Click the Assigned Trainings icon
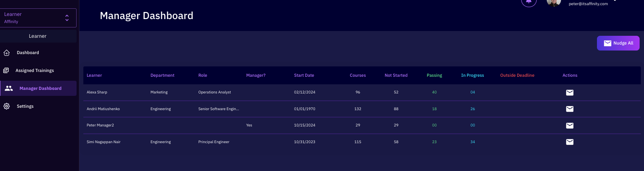Viewport: 644px width, 171px height. click(6, 70)
